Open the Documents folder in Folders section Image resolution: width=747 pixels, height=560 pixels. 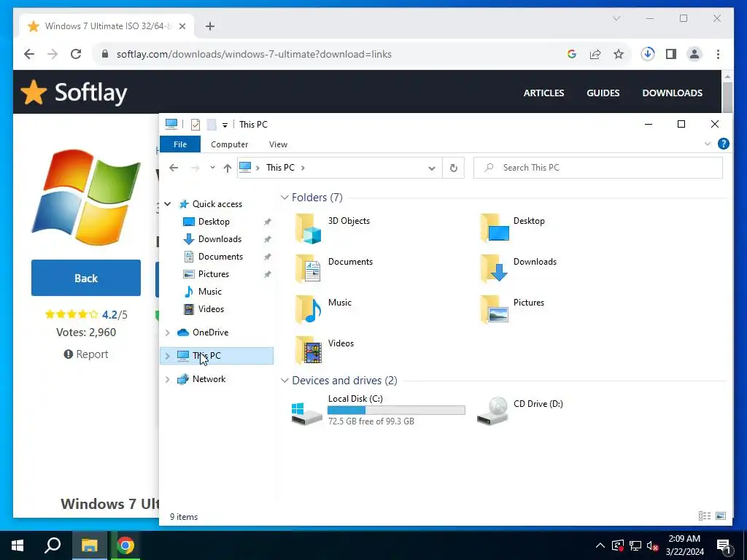[309, 268]
